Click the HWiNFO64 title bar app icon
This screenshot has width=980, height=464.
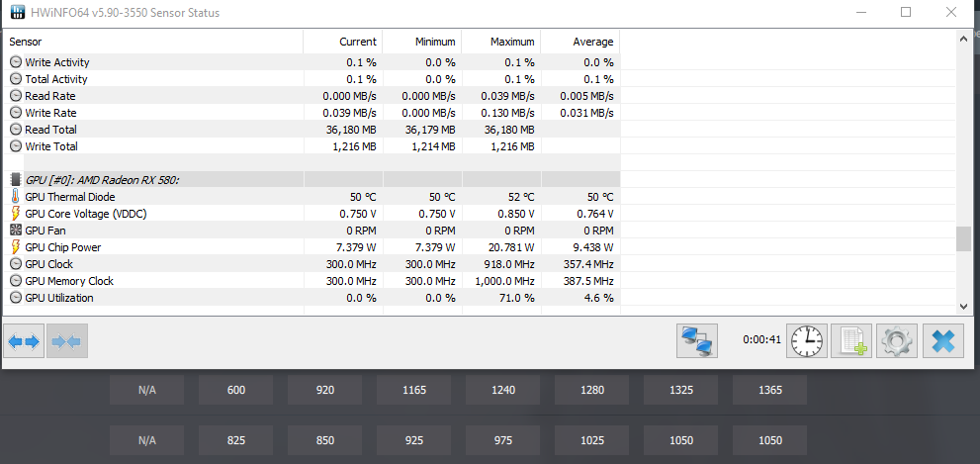(x=18, y=13)
